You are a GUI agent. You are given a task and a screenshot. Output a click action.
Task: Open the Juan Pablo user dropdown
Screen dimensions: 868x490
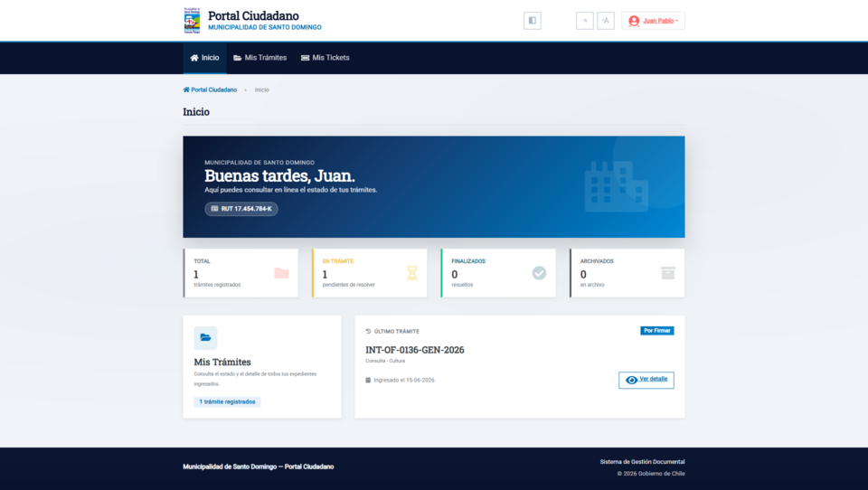pos(653,21)
